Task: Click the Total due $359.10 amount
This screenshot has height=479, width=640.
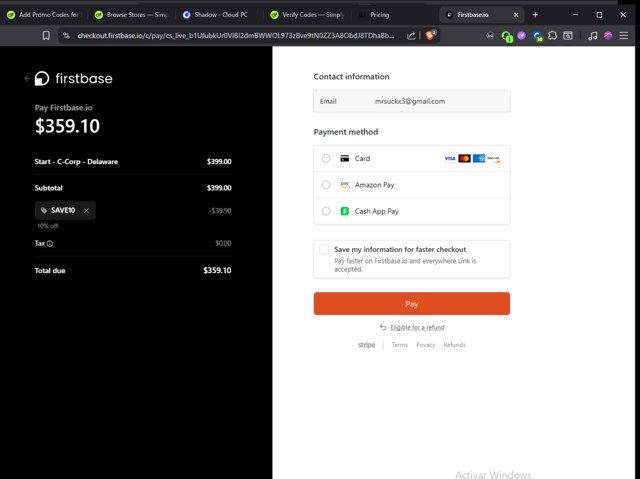Action: (217, 270)
